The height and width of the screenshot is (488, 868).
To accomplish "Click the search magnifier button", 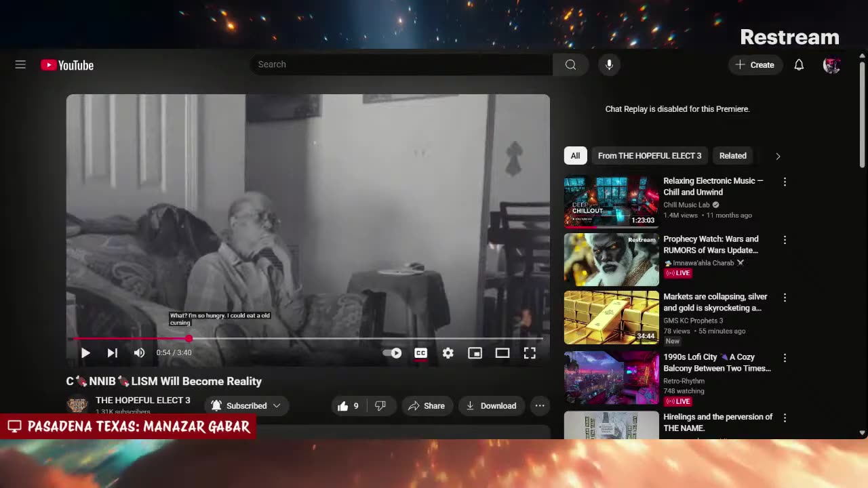I will click(x=570, y=64).
